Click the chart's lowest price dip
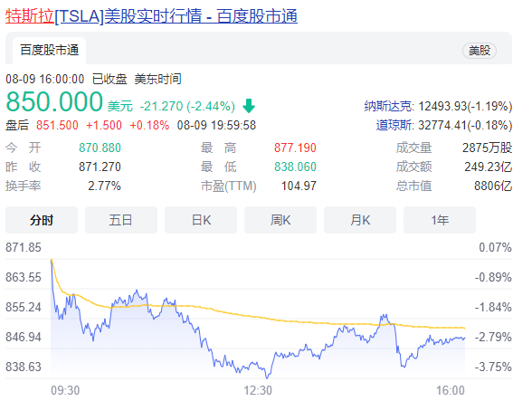 (267, 377)
